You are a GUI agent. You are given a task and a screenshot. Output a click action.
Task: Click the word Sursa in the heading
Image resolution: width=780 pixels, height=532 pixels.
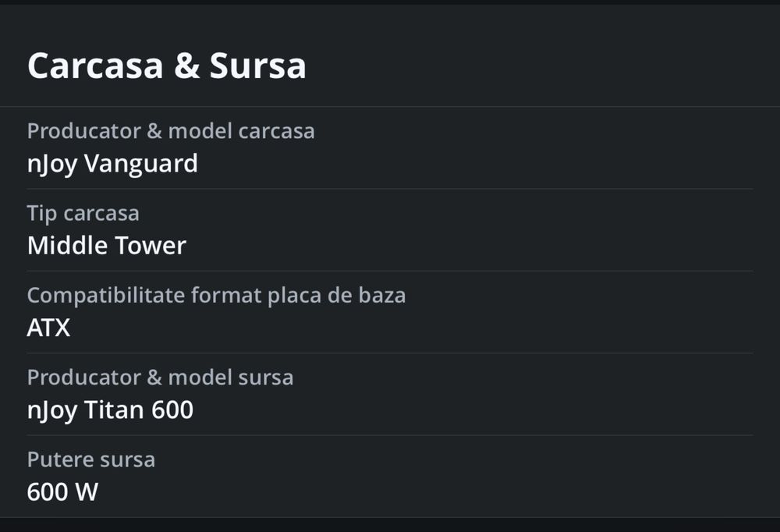(x=257, y=66)
